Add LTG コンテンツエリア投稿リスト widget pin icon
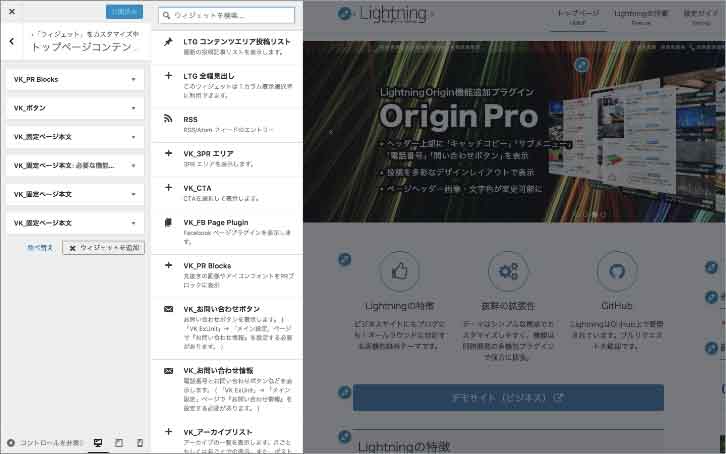Screen dimensions: 726x454 tap(169, 42)
